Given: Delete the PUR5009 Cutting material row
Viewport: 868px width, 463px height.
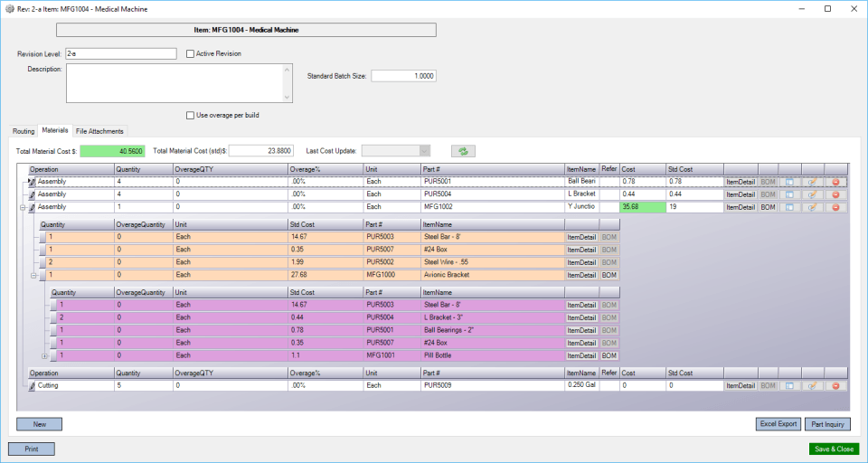Looking at the screenshot, I should click(835, 385).
